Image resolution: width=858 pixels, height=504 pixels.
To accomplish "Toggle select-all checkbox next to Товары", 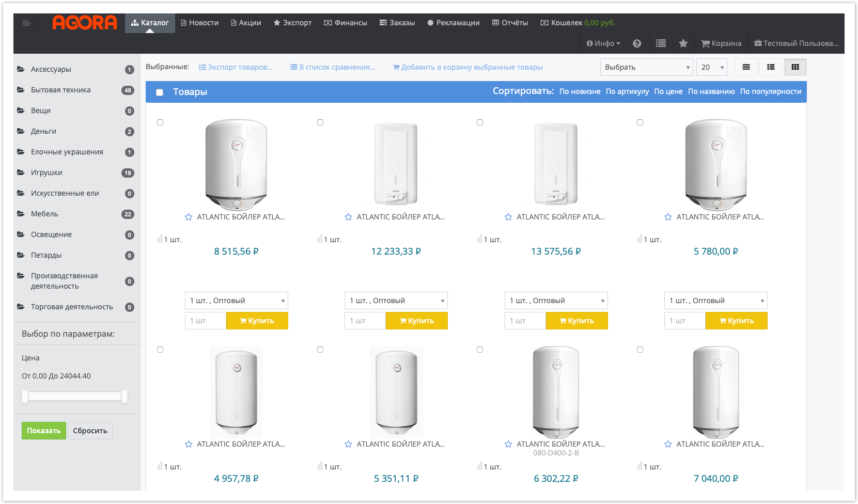I will [x=160, y=92].
